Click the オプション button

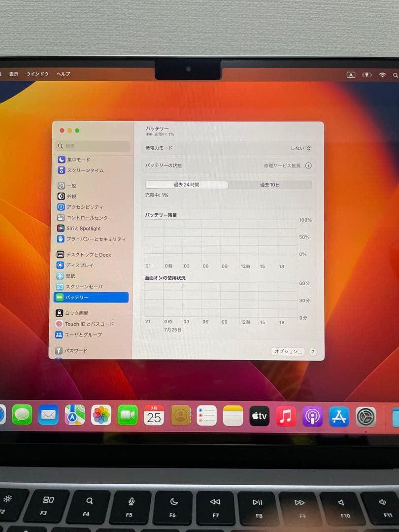click(287, 352)
